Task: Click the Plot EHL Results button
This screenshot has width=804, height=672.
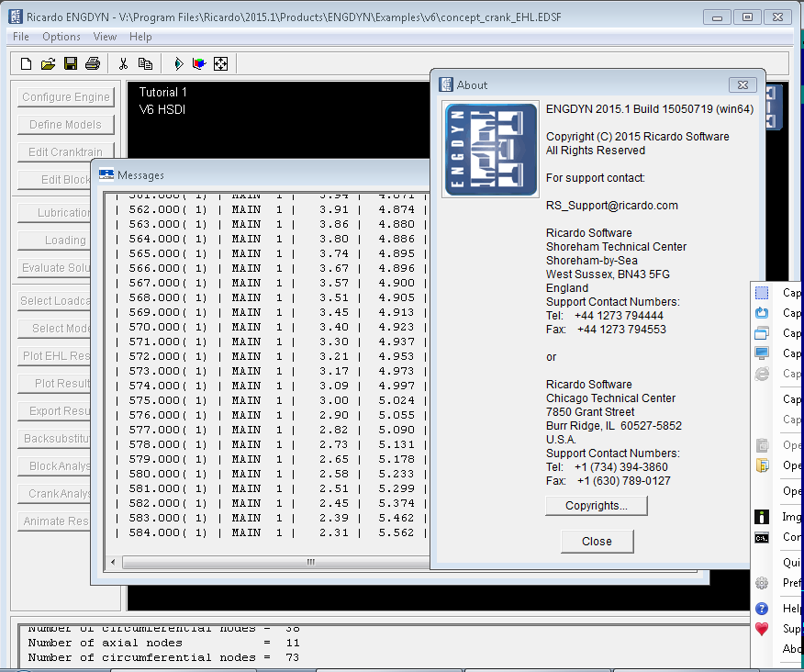Action: click(54, 356)
